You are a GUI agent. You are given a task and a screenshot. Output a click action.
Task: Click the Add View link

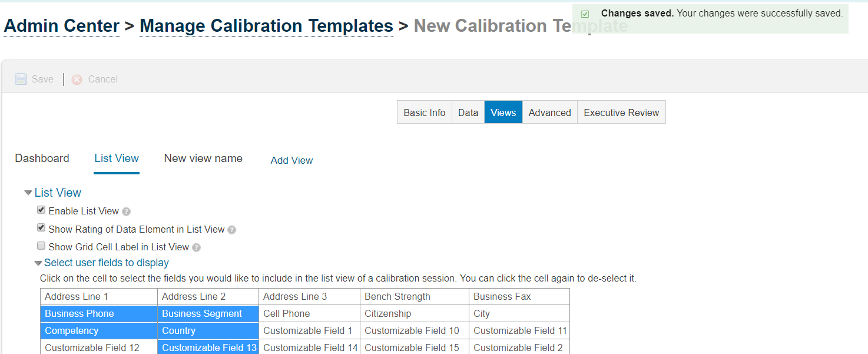pos(291,160)
